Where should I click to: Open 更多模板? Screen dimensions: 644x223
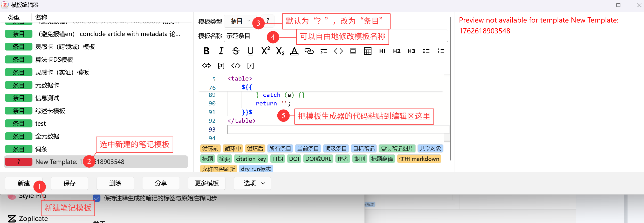tap(207, 183)
